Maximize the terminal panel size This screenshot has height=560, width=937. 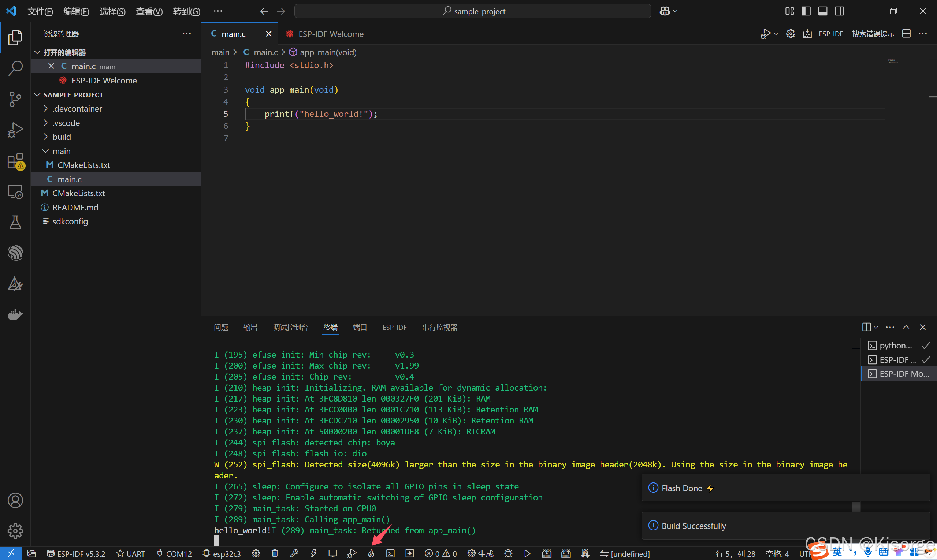coord(906,327)
